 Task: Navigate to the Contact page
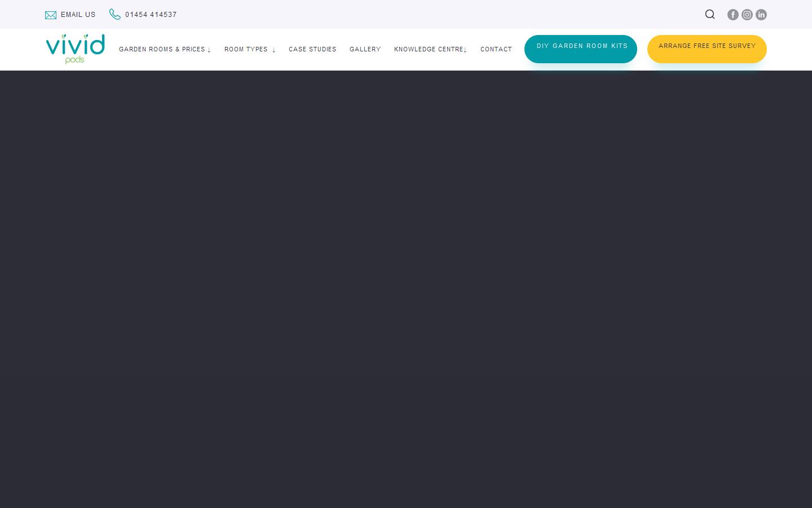pos(496,49)
